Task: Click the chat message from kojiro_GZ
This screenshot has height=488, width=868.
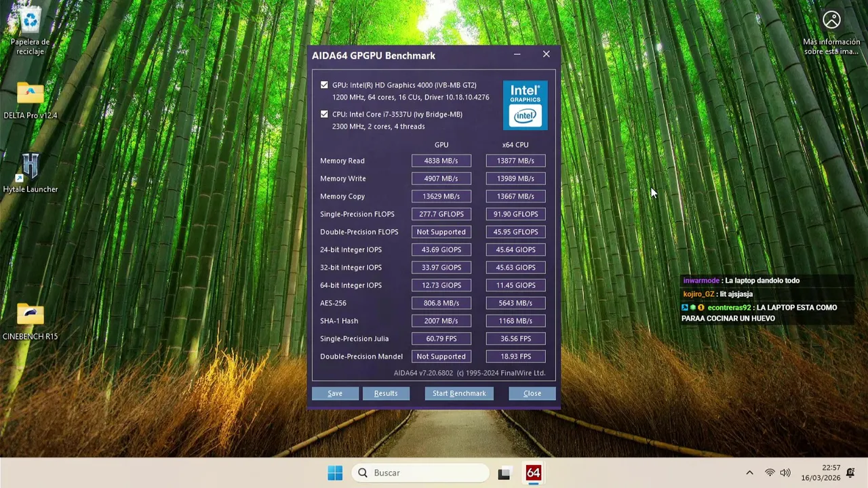Action: click(718, 294)
